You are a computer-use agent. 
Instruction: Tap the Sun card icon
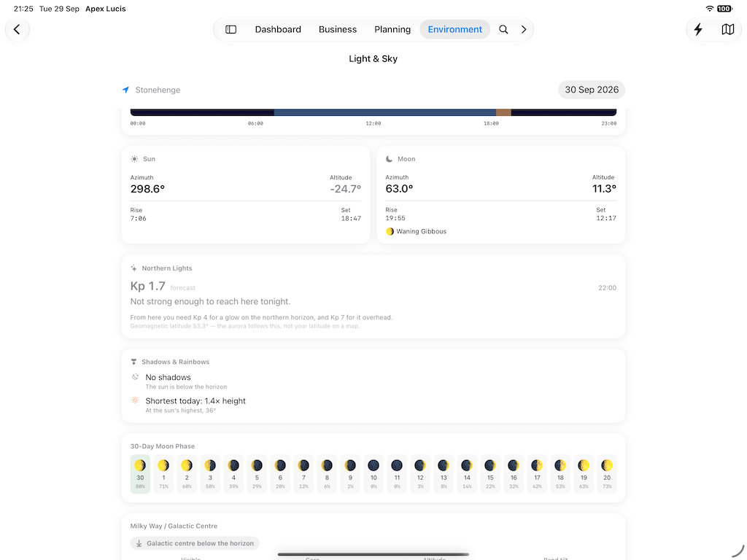coord(134,159)
